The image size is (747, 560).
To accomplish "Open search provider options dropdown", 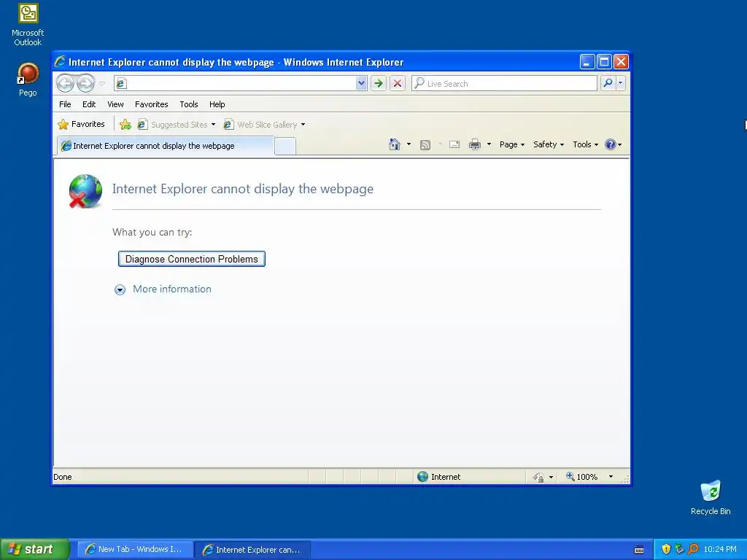I will point(620,83).
